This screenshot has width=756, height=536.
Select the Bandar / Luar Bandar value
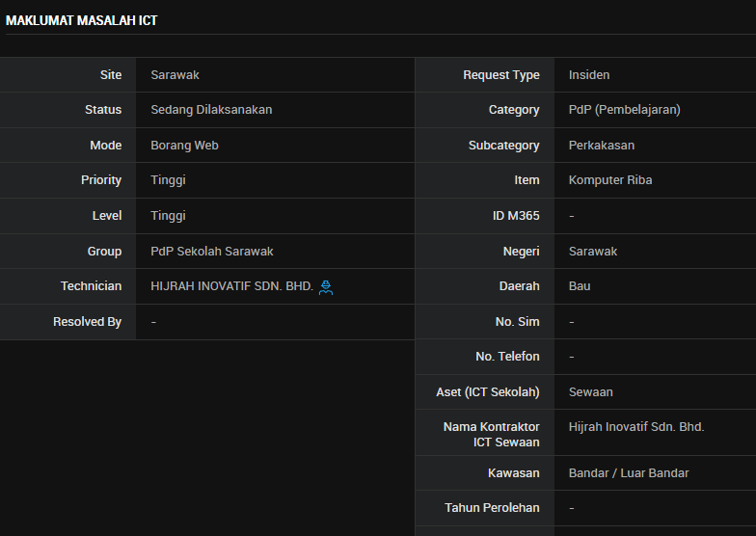pos(628,472)
